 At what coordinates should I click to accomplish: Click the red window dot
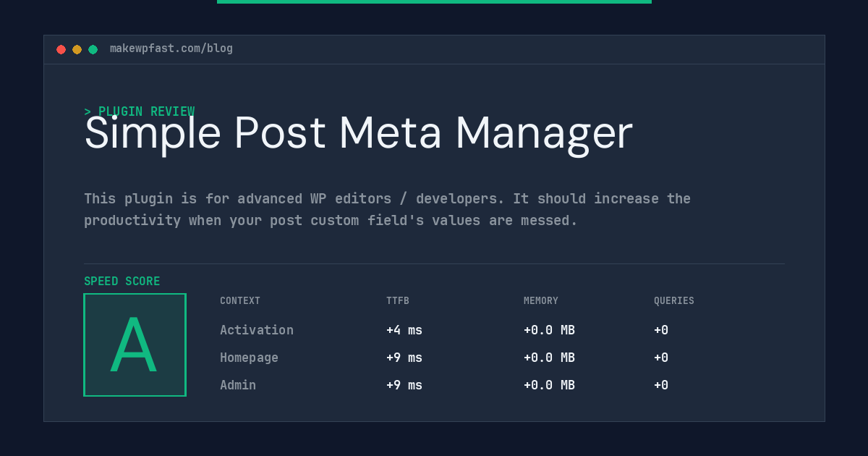coord(61,49)
